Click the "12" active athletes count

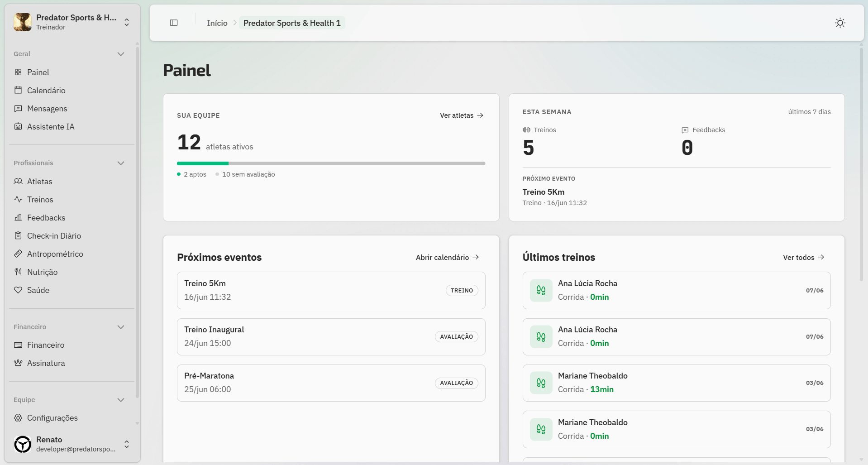point(189,142)
